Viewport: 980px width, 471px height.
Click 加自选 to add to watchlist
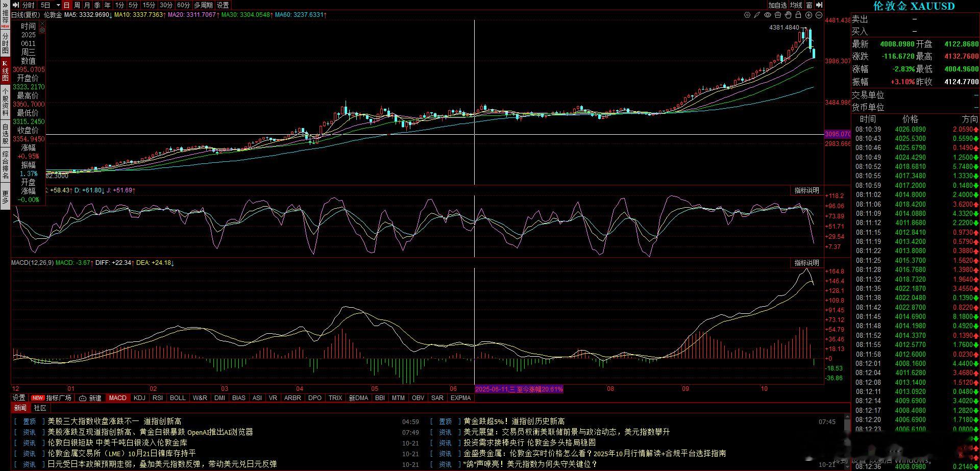pyautogui.click(x=778, y=5)
